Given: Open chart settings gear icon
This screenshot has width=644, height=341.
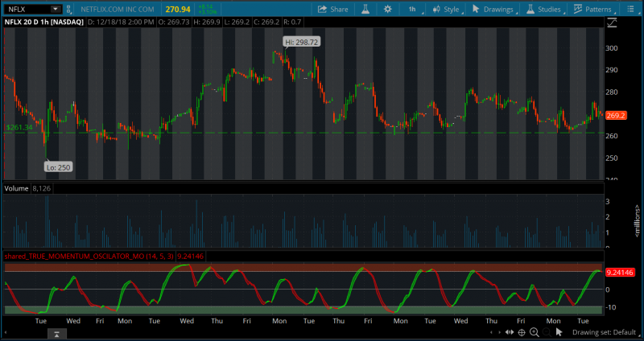Looking at the screenshot, I should pos(388,10).
